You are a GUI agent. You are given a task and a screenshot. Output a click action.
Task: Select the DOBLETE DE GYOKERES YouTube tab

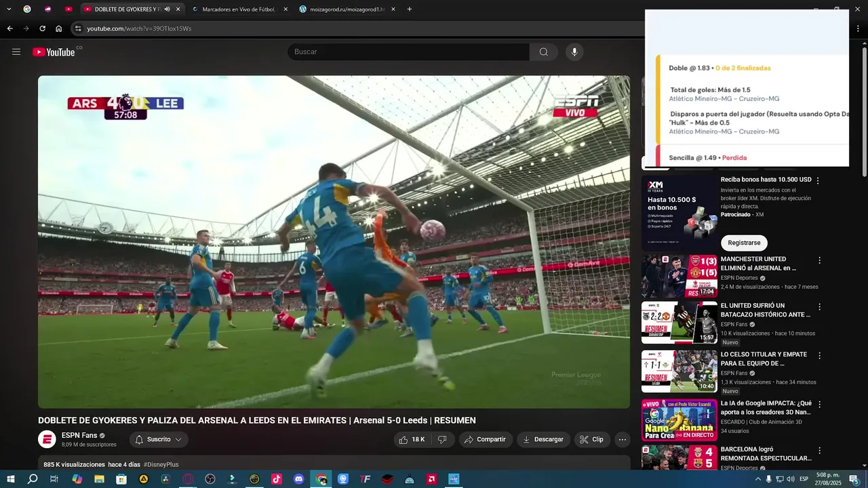[x=132, y=9]
